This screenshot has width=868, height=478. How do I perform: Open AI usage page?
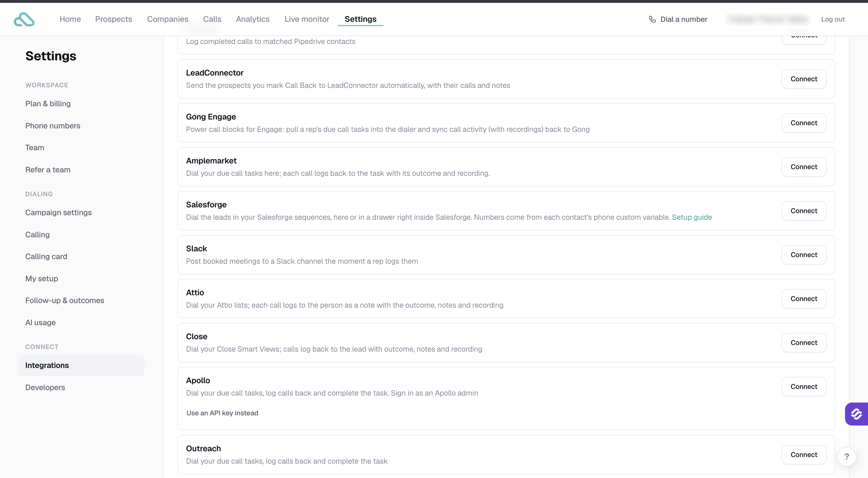click(40, 323)
